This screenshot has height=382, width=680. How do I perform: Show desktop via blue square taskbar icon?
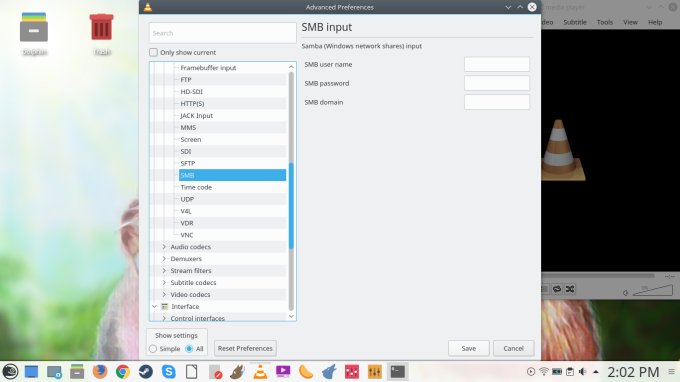coord(31,372)
